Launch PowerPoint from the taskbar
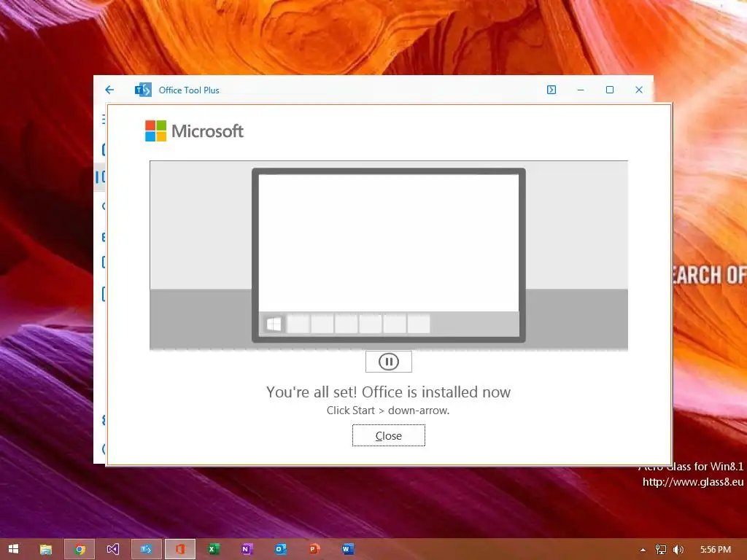The image size is (747, 560). (x=314, y=549)
